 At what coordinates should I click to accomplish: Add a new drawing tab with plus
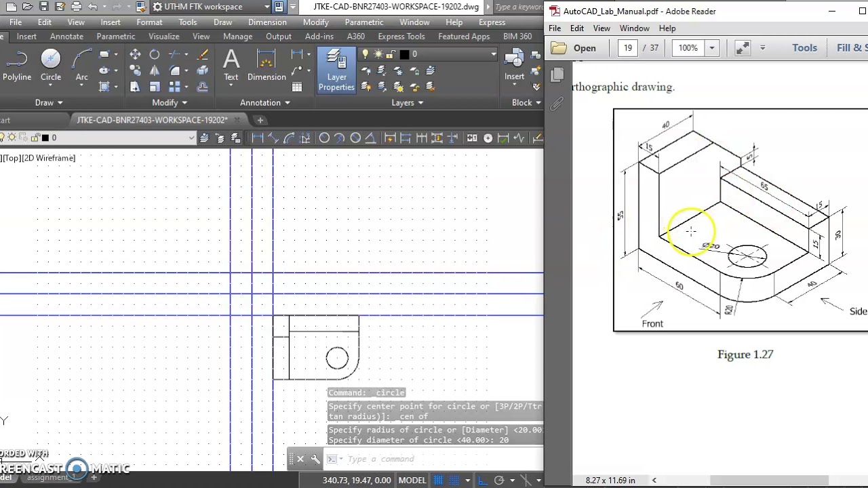pyautogui.click(x=260, y=120)
